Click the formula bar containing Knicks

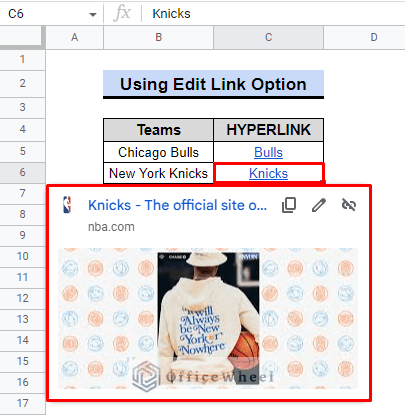click(x=273, y=14)
